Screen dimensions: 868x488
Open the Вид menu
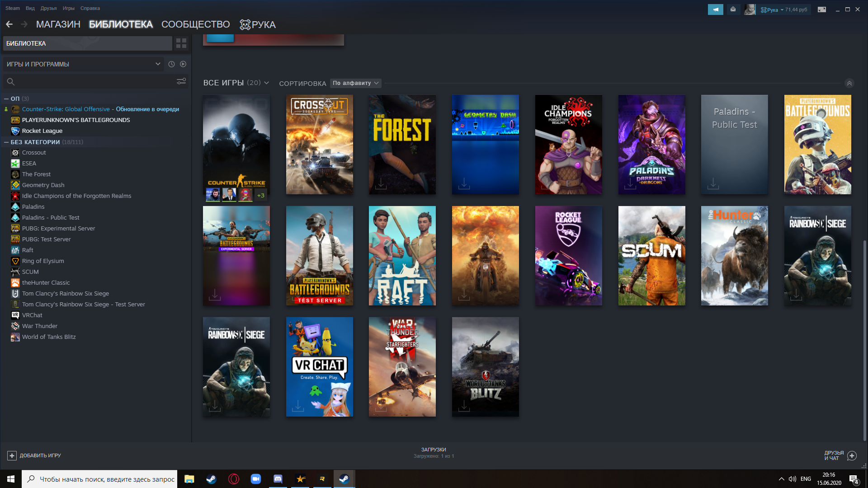tap(30, 8)
